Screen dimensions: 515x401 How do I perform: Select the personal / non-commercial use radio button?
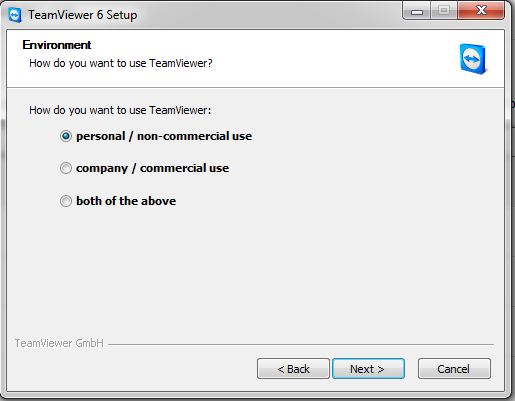[66, 136]
